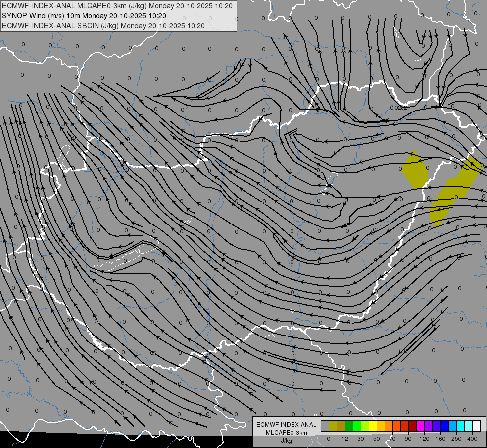
Task: Click the 0.0202 value on the map
Action: coord(398,108)
